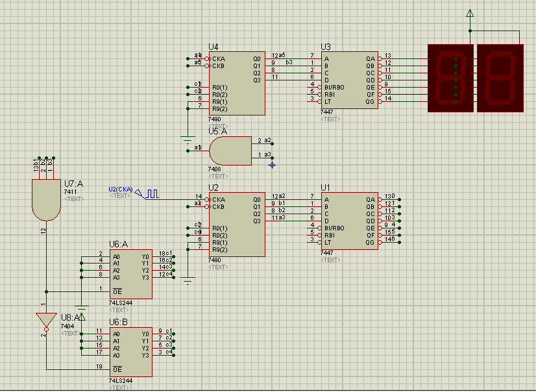Screen dimensions: 536x392
Task: Click the left seven-segment display
Action: coord(450,78)
